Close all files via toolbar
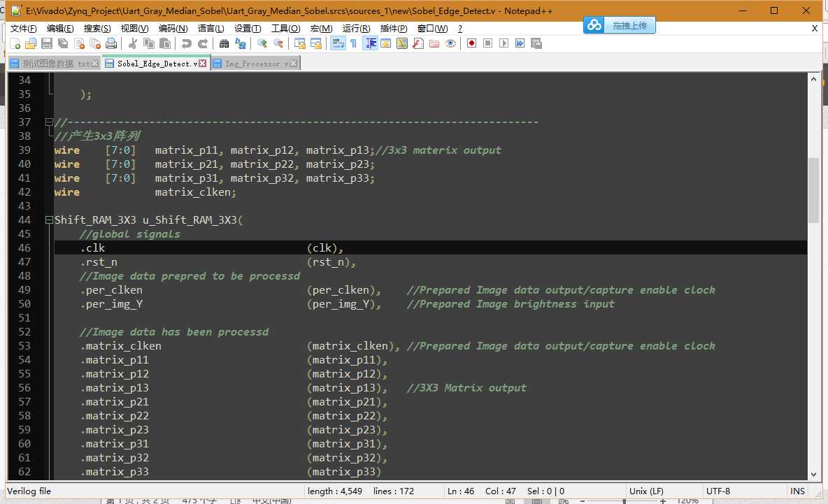Screen dimensions: 828x504 (x=95, y=43)
